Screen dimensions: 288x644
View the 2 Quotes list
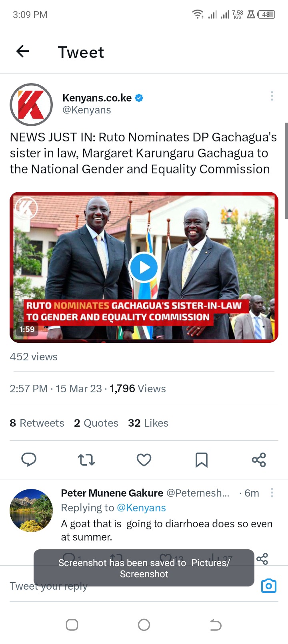96,423
